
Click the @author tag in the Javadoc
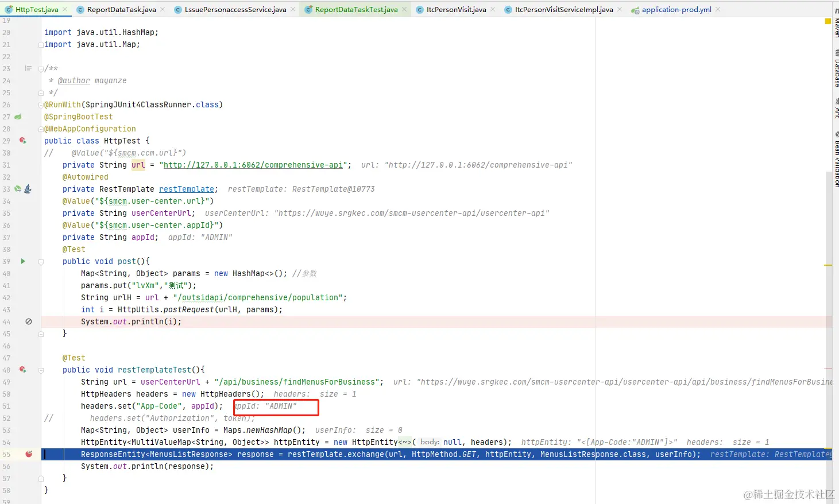[74, 80]
